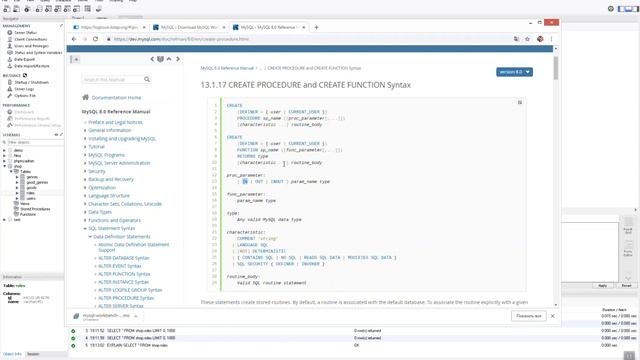Open ALTER DATABASE Syntax link
The height and width of the screenshot is (360, 640).
124,258
